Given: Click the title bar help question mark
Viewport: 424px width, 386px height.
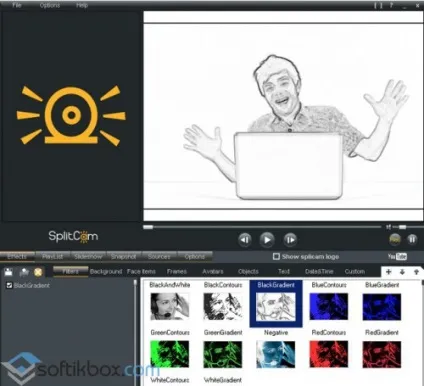Looking at the screenshot, I should point(391,5).
